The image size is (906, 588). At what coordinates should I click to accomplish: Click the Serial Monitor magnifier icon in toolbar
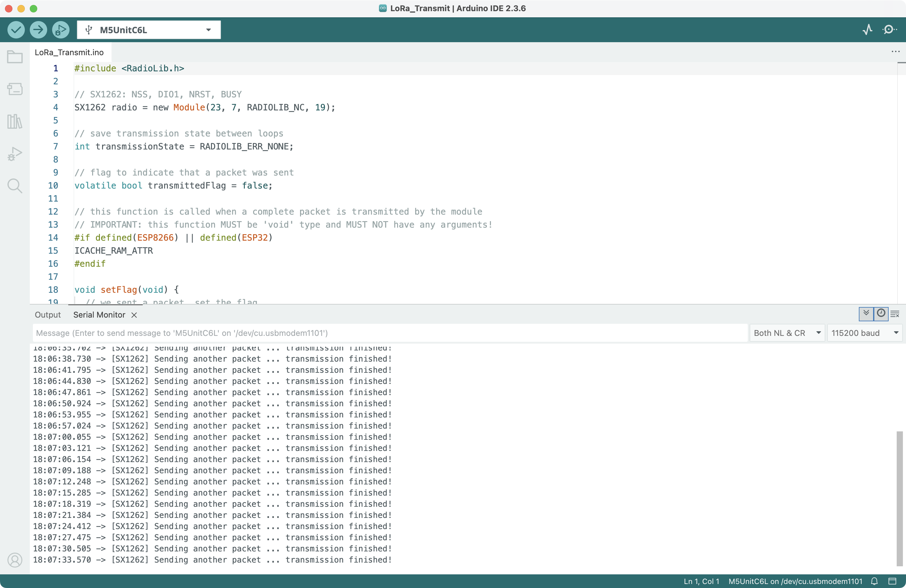pos(889,30)
